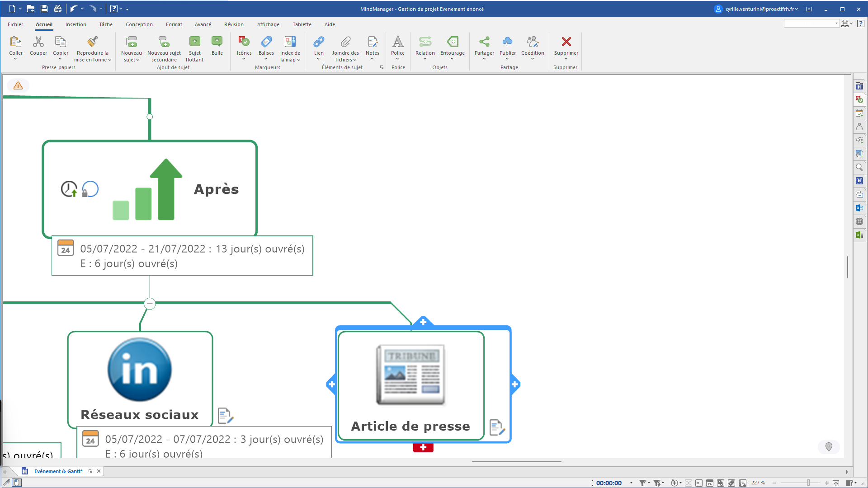Open search magnifier in right sidebar
Screen dimensions: 868x488
click(x=859, y=167)
